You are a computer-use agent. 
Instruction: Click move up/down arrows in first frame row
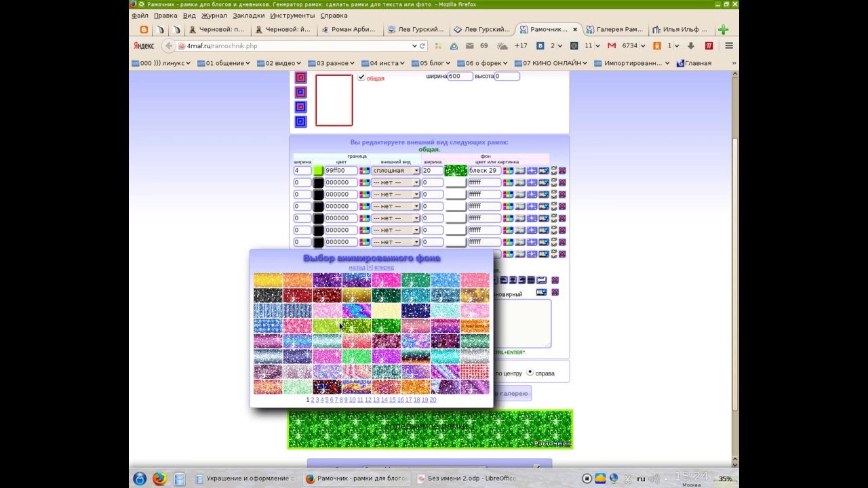554,171
